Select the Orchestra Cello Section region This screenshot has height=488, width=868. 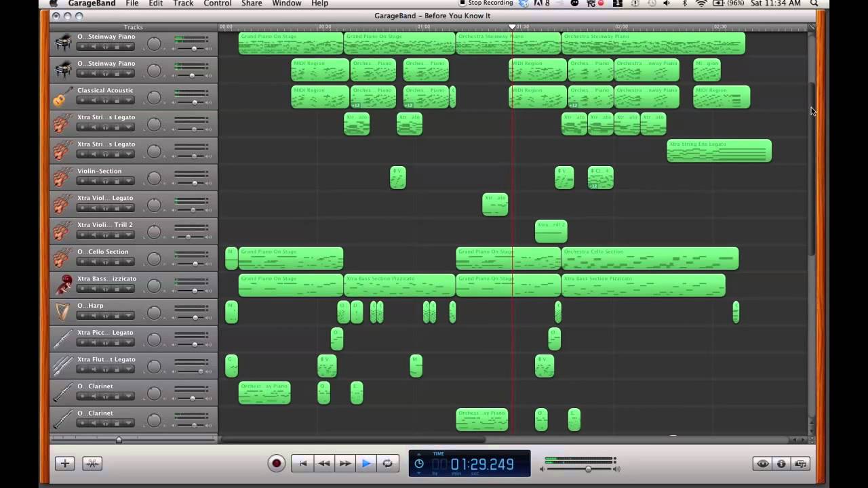click(x=650, y=258)
